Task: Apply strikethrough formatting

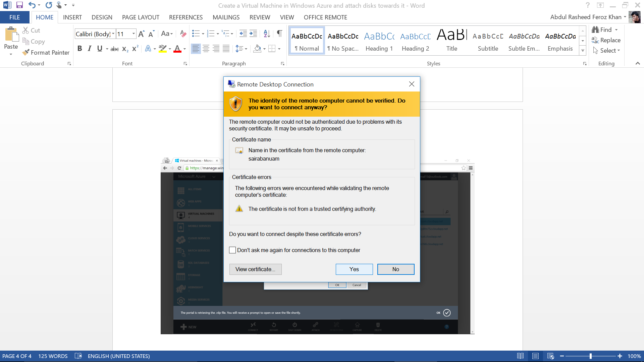Action: click(114, 49)
